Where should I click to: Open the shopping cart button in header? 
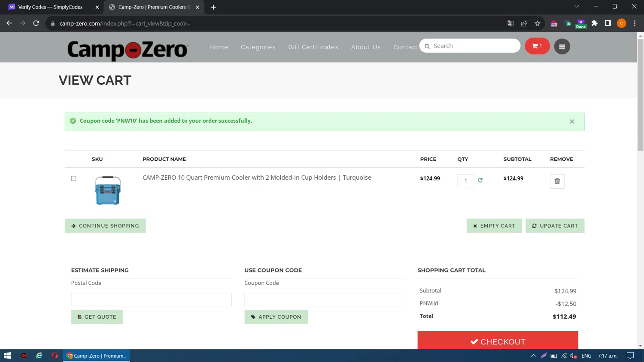(537, 46)
